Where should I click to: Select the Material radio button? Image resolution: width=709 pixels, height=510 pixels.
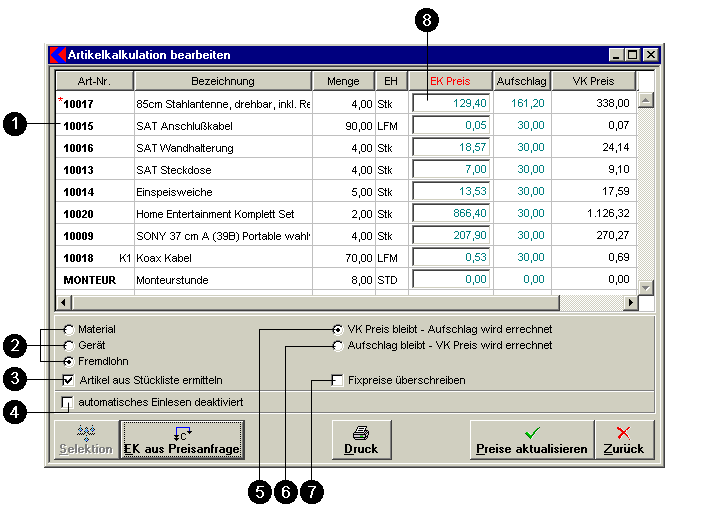coord(69,329)
